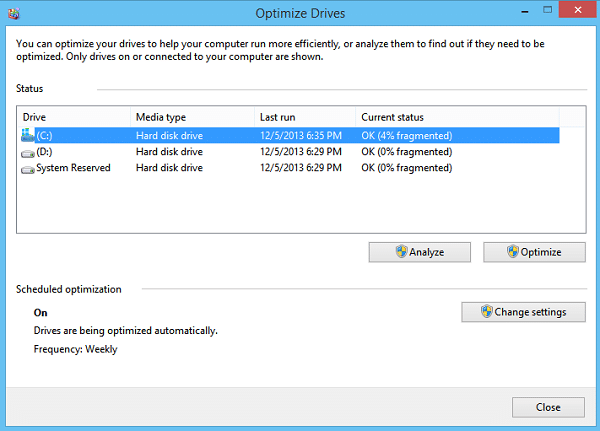
Task: Select the (C:) drive row label
Action: 44,136
